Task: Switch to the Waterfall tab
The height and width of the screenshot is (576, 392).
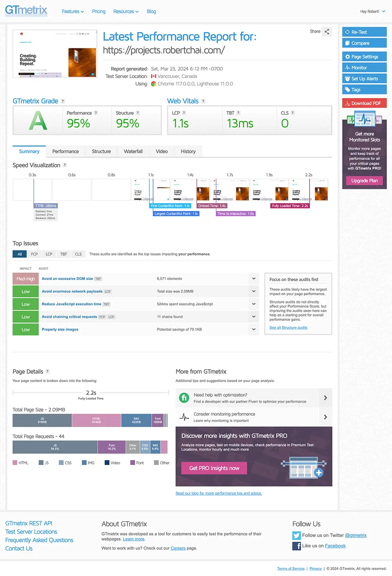Action: tap(133, 151)
